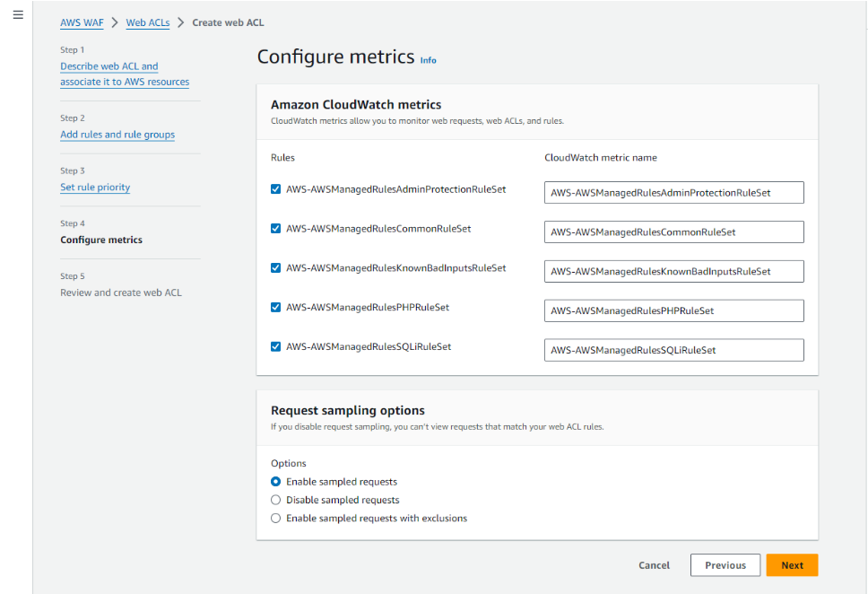Open Info link beside Configure metrics

click(429, 60)
